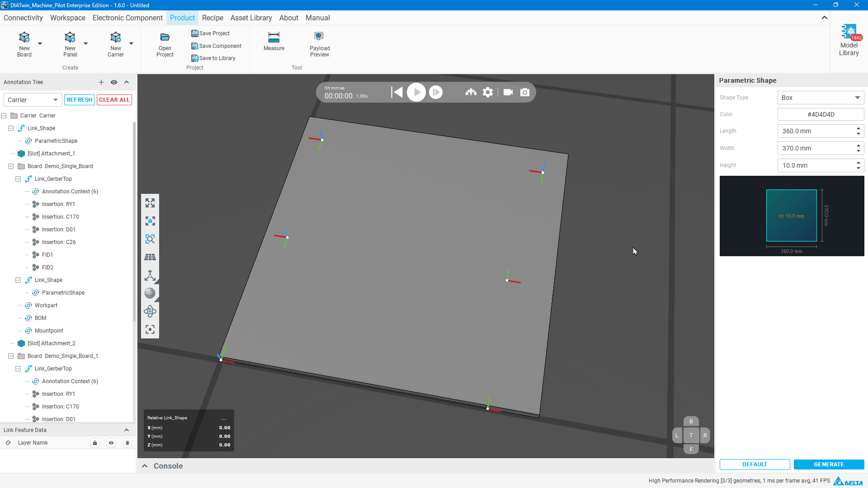This screenshot has height=488, width=868.
Task: Click Save to Library
Action: (213, 58)
